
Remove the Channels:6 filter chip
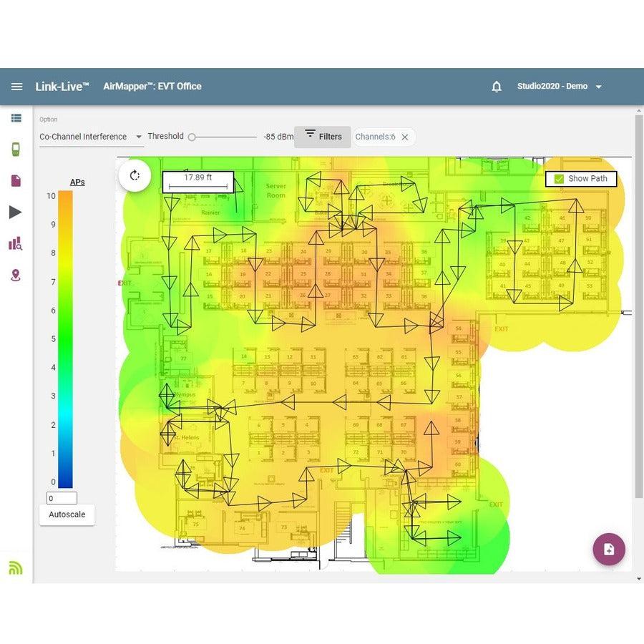(405, 137)
